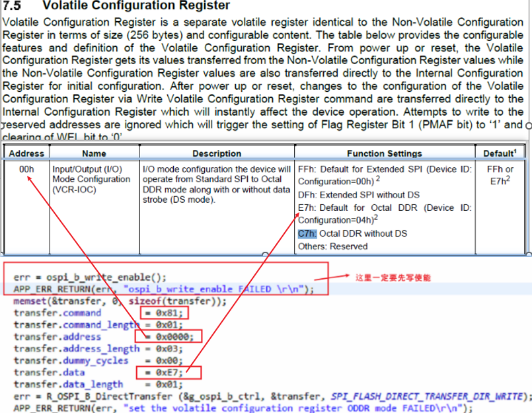
Task: Click the 'I/O mode configuration the device' description
Action: coord(217,184)
